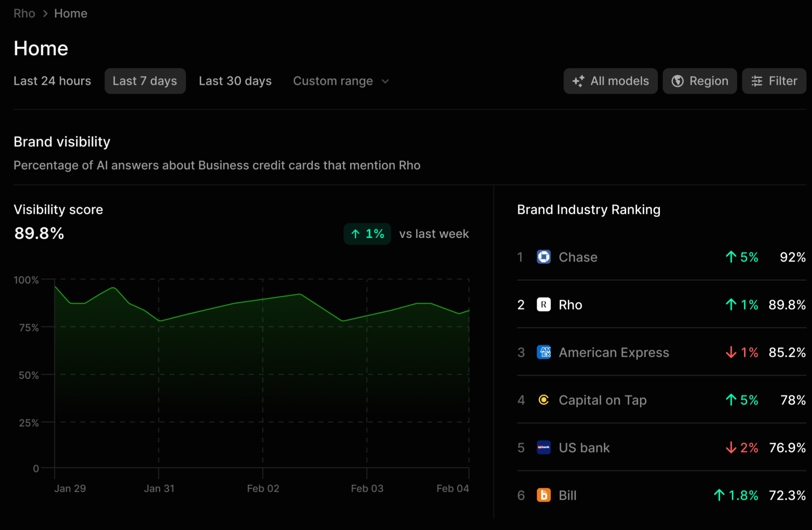Select the Last 24 hours tab
The image size is (812, 530).
pyautogui.click(x=52, y=81)
